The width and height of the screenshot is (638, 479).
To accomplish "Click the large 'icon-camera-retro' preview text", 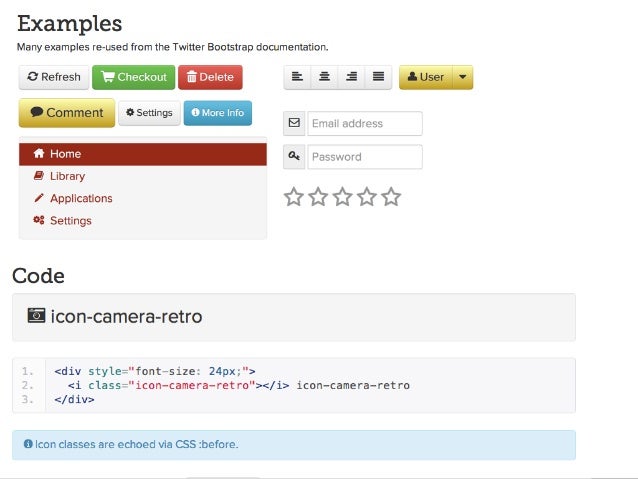I will [x=126, y=317].
